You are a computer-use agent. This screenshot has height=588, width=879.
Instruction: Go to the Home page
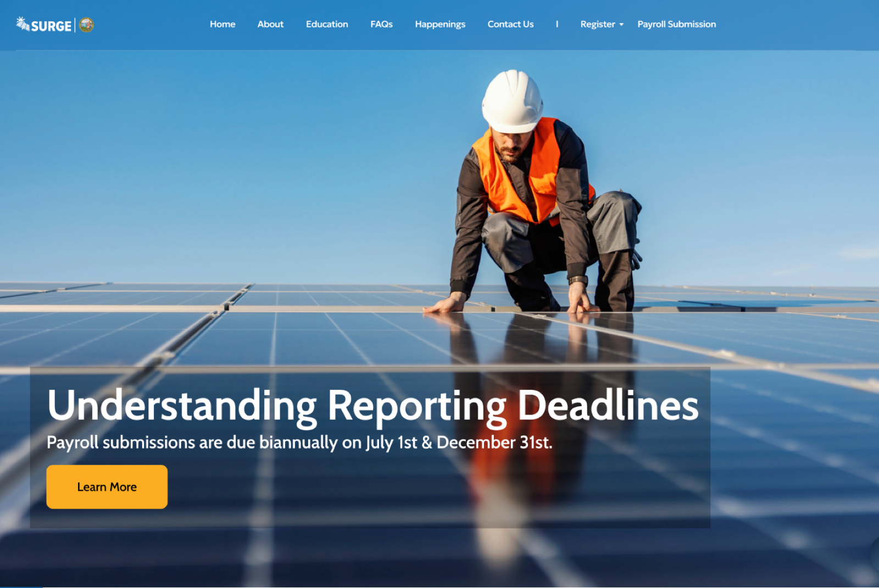pos(222,24)
